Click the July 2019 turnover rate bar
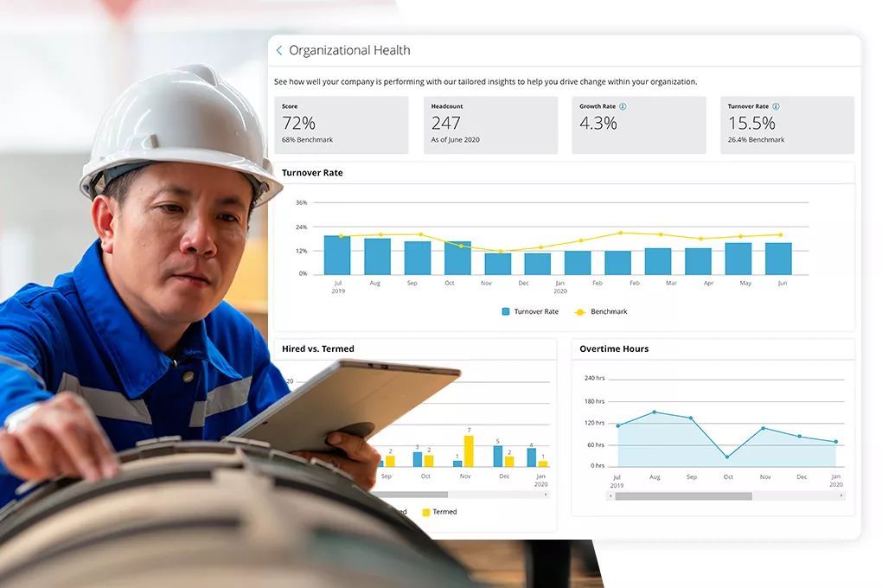Viewport: 882px width, 588px height. pyautogui.click(x=337, y=255)
